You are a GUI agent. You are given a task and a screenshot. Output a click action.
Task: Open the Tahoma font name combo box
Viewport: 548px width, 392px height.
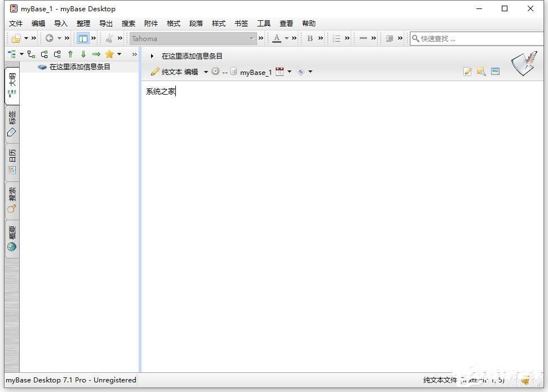pos(193,38)
